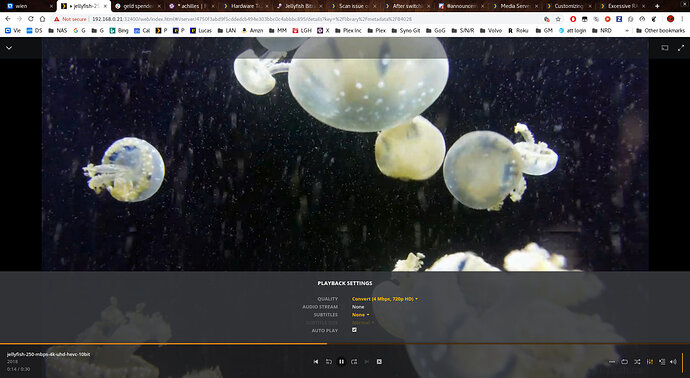
Task: Adjust the vertical volume slider bar
Action: coord(683,362)
